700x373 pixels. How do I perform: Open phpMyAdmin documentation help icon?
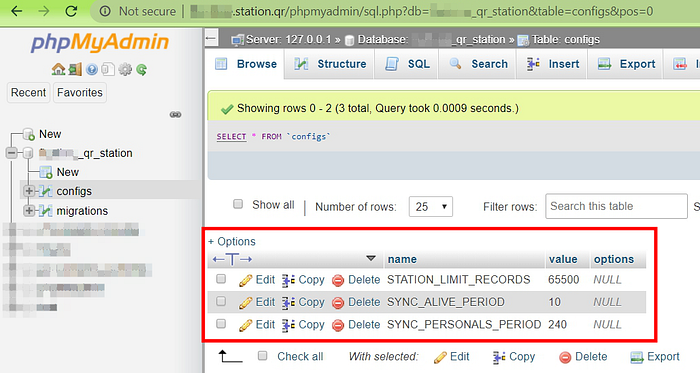pyautogui.click(x=92, y=69)
